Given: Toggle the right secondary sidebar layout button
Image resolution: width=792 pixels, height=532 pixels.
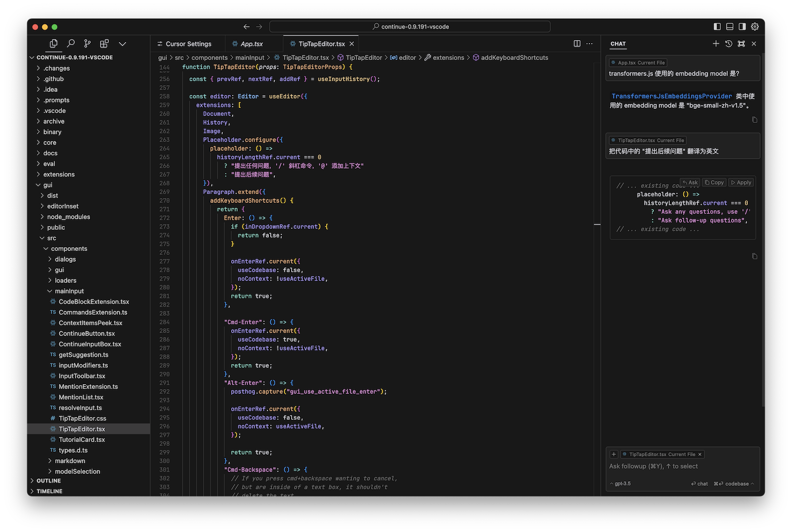Looking at the screenshot, I should tap(742, 27).
